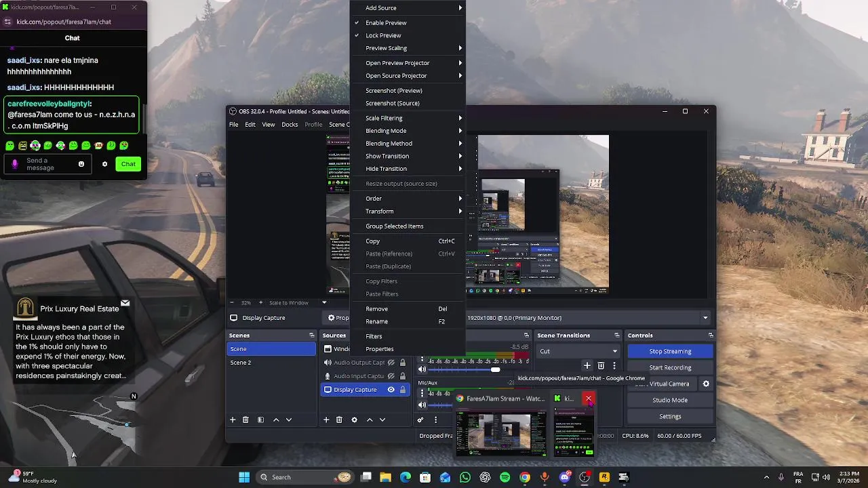The width and height of the screenshot is (868, 488).
Task: Open Spotify from the taskbar
Action: pos(505,477)
